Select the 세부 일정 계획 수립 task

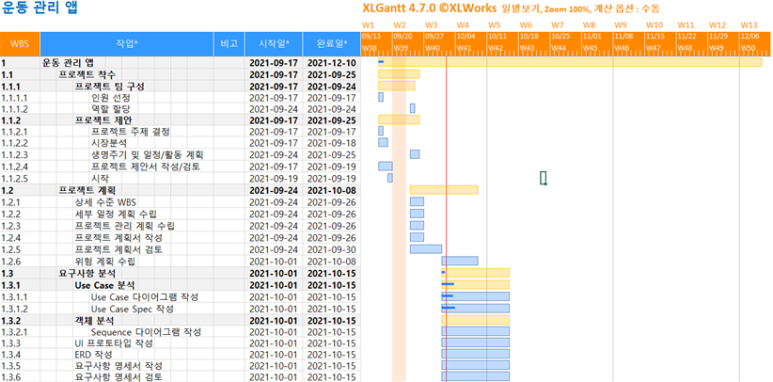pyautogui.click(x=115, y=213)
